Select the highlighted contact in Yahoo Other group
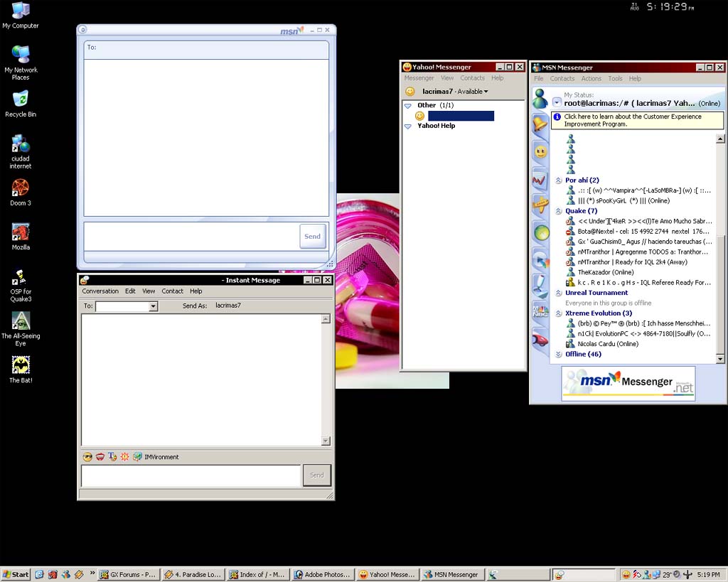 [461, 116]
